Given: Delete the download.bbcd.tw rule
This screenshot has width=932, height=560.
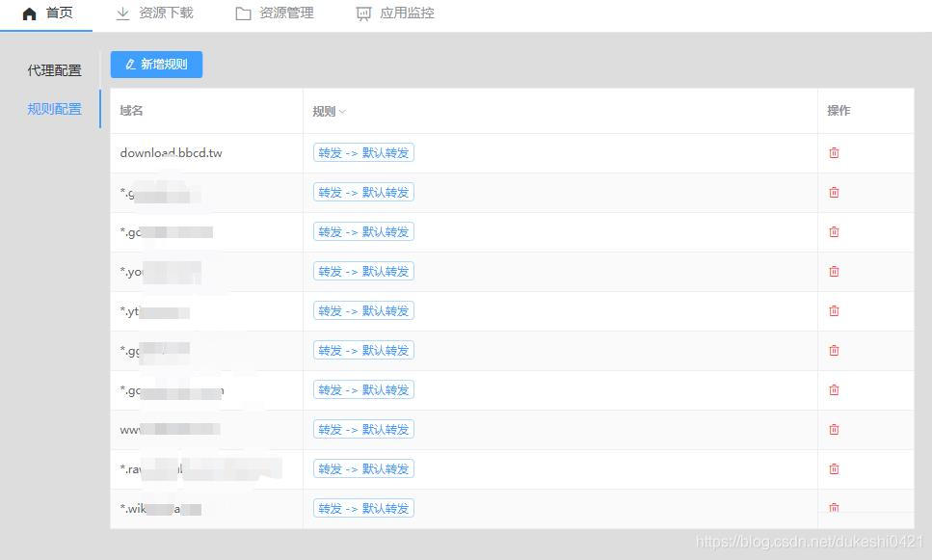Looking at the screenshot, I should point(834,153).
